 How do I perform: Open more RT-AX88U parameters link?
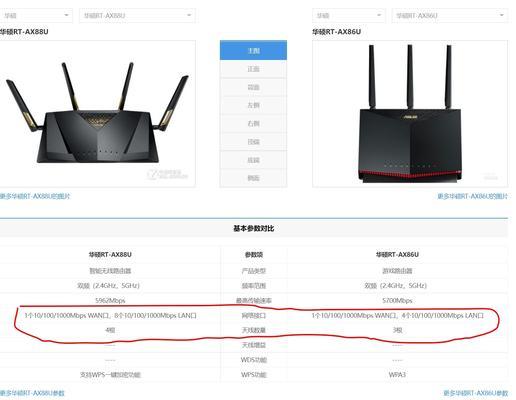click(32, 393)
